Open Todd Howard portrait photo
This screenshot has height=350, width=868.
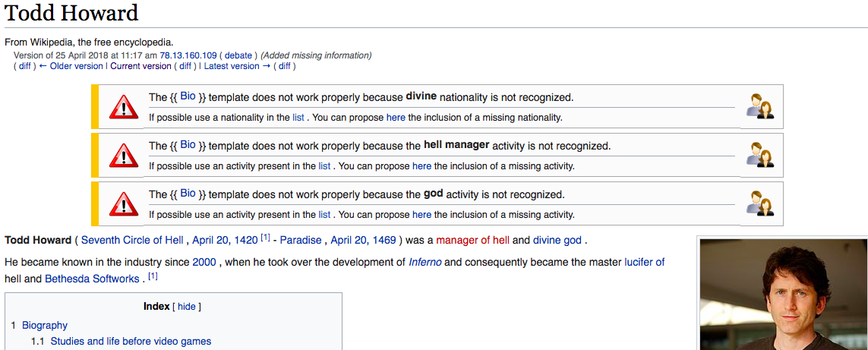[x=782, y=295]
